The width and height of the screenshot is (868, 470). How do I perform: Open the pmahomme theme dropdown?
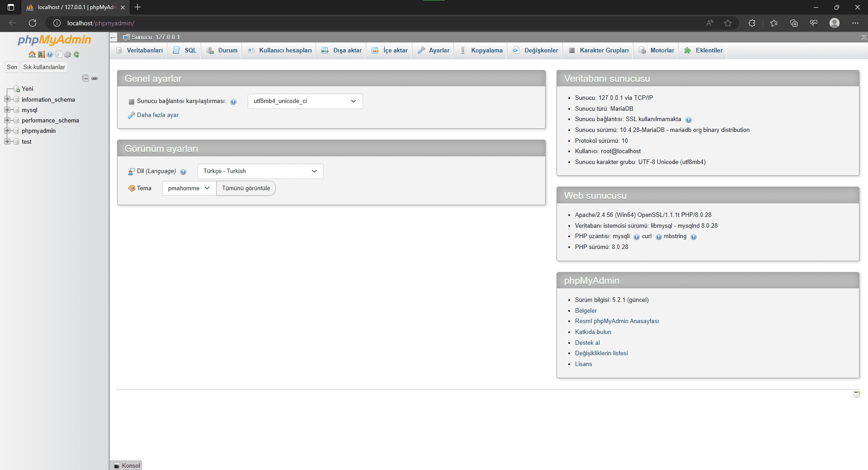pos(189,188)
